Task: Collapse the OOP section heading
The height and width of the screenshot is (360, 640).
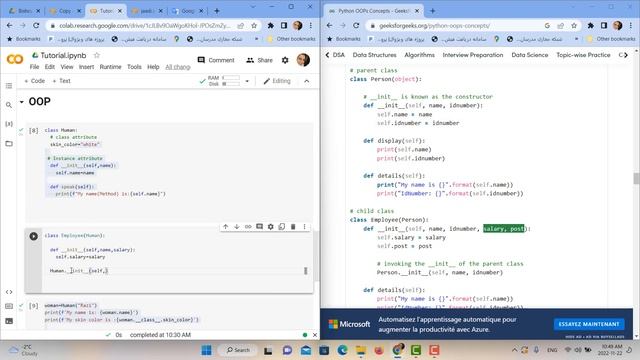Action: [x=22, y=102]
